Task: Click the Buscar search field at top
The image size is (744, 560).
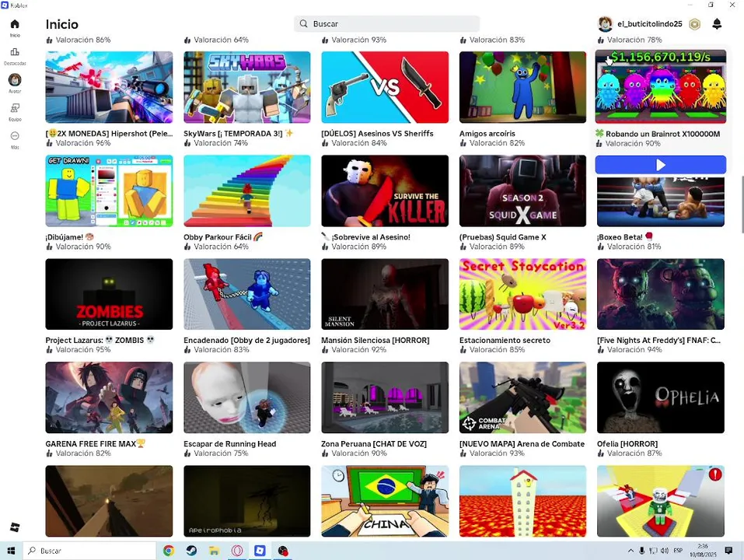Action: click(386, 24)
